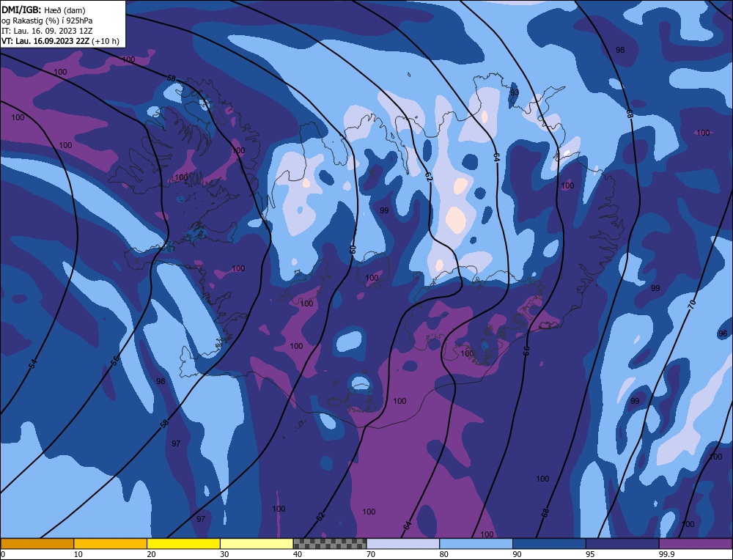Image resolution: width=733 pixels, height=560 pixels.
Task: Click the purple legend swatch above 99.9
Action: 696,543
